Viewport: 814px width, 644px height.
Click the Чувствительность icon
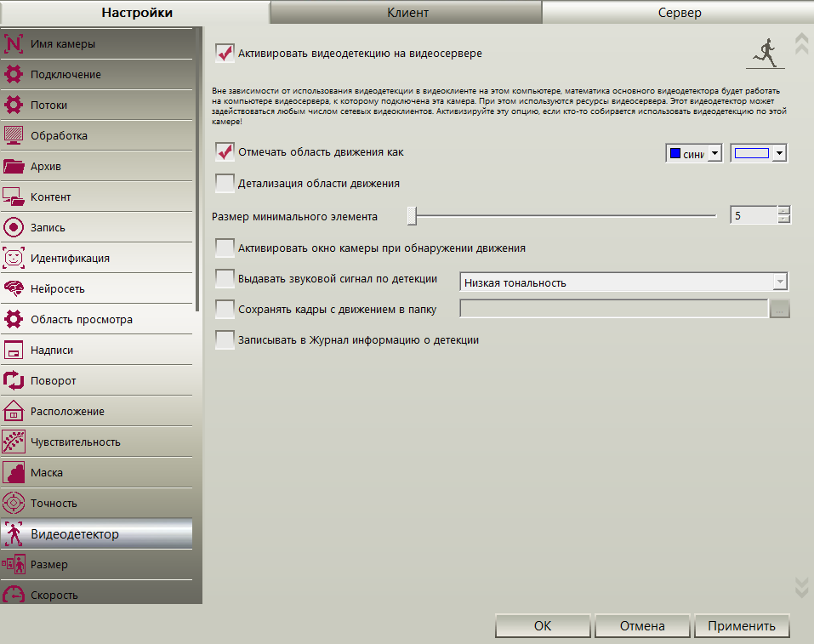(14, 442)
